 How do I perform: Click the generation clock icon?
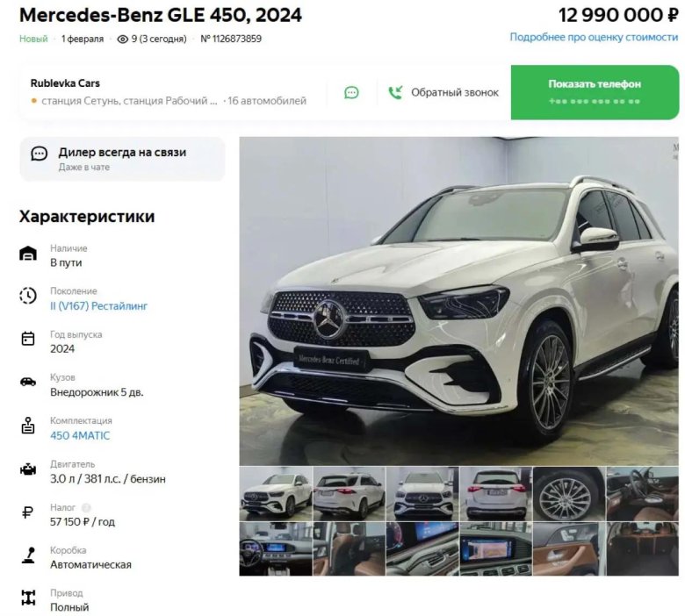[28, 296]
